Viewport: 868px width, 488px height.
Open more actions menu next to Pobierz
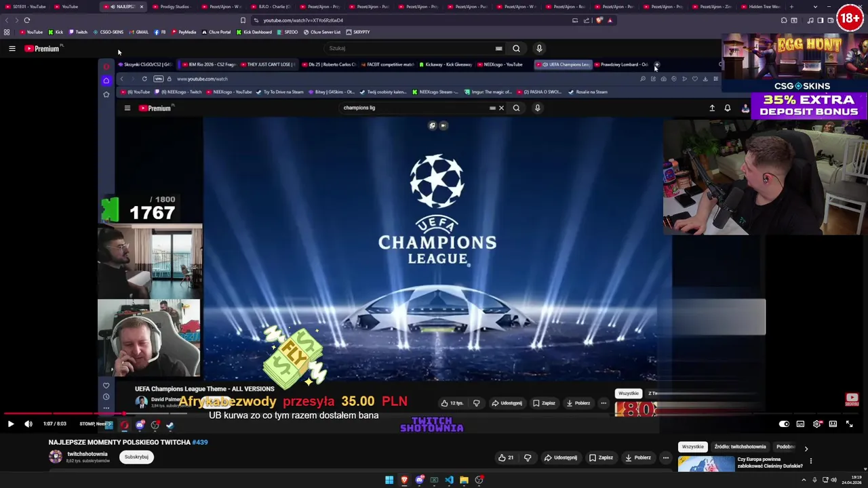click(x=665, y=457)
